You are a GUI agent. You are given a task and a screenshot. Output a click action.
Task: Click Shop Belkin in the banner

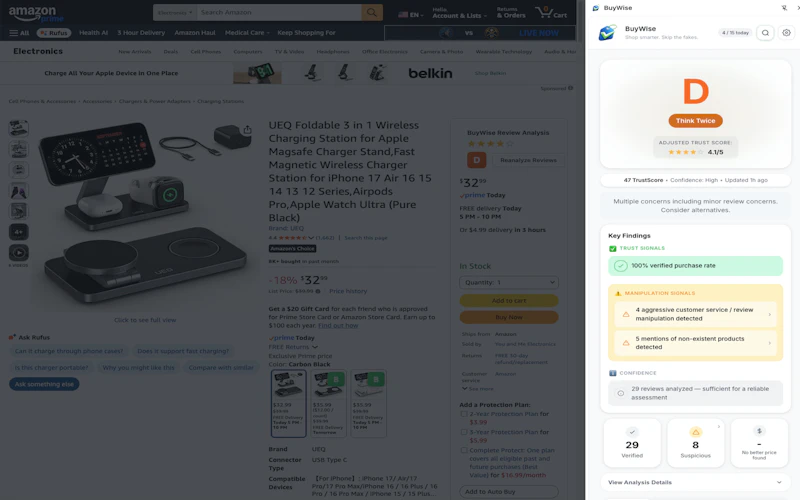tap(490, 73)
